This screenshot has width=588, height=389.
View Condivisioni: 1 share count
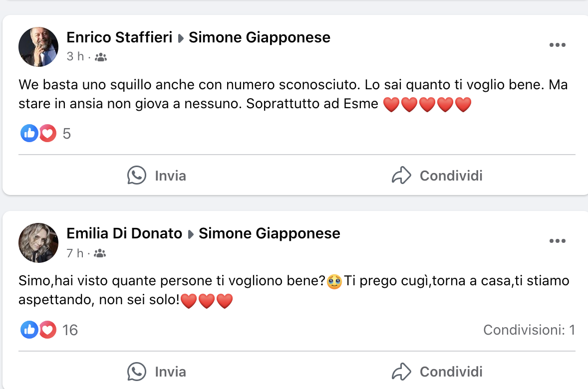tap(529, 330)
